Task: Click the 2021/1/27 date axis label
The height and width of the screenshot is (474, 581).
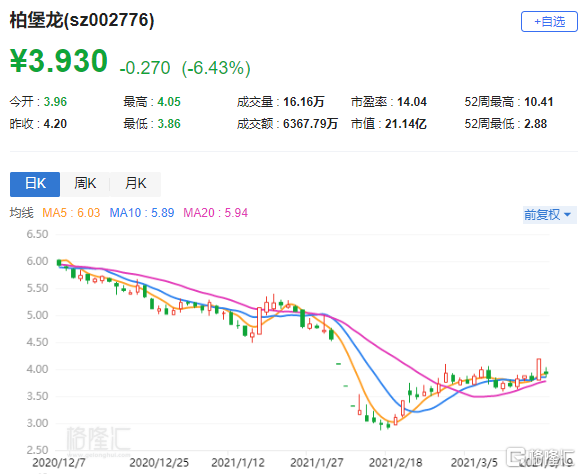Action: 317,463
